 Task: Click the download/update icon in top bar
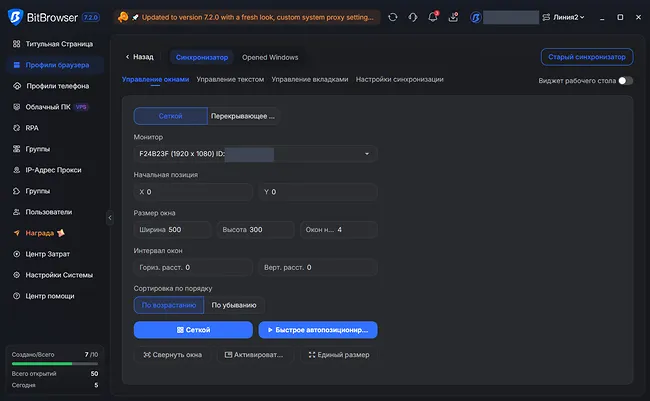pyautogui.click(x=454, y=17)
